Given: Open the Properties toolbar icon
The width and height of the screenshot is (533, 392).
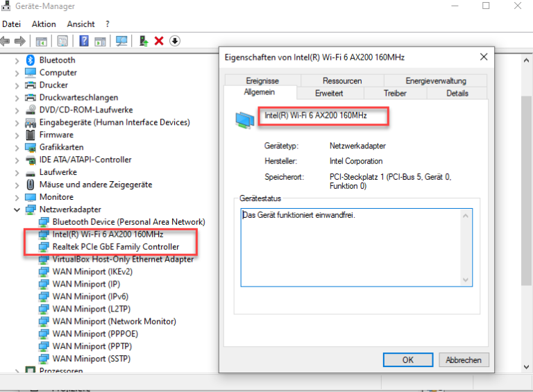Looking at the screenshot, I should [62, 41].
